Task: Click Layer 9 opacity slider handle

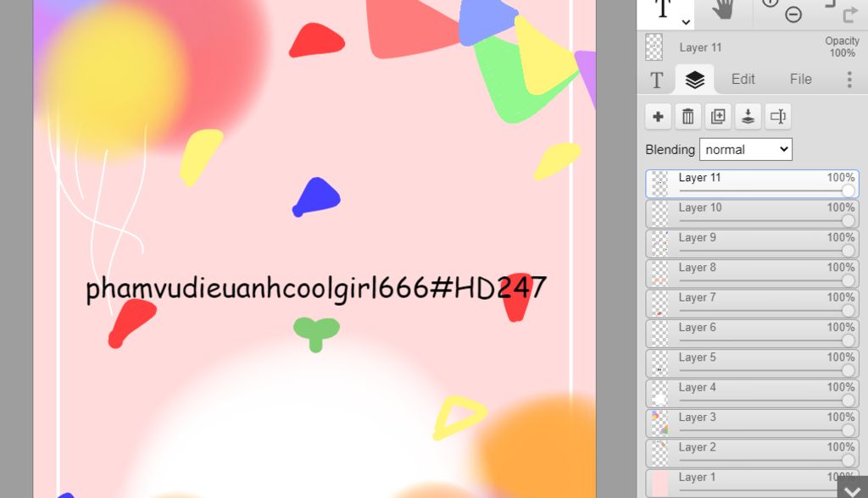Action: coord(848,251)
